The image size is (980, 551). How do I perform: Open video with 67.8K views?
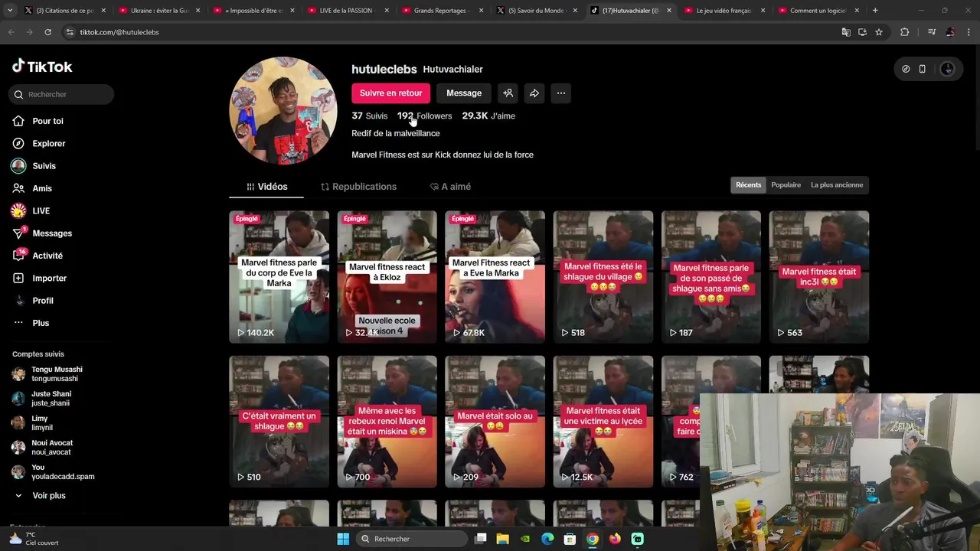[495, 277]
